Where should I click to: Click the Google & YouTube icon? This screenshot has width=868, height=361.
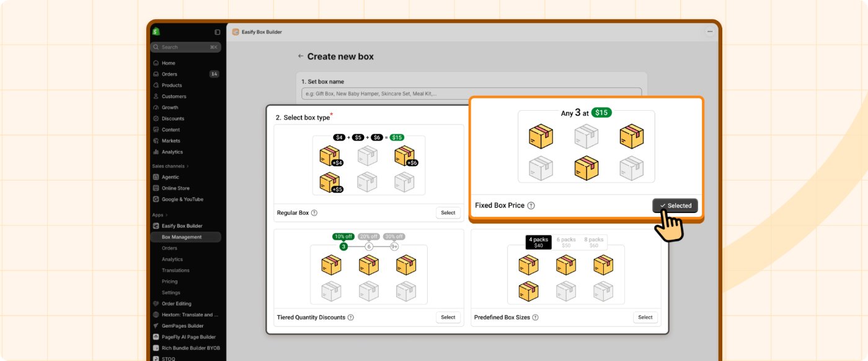(x=156, y=199)
